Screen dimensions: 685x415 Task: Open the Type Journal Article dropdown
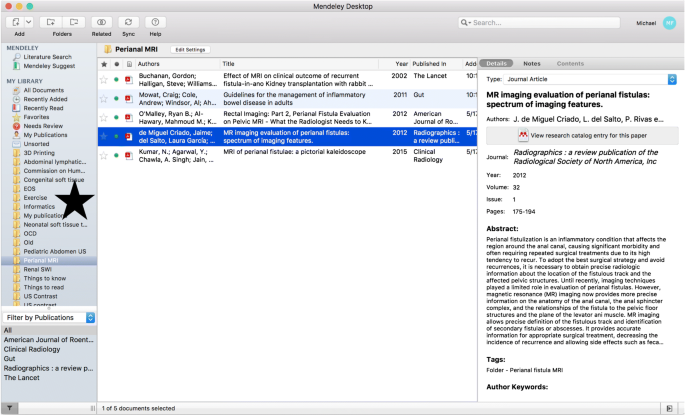tap(590, 79)
